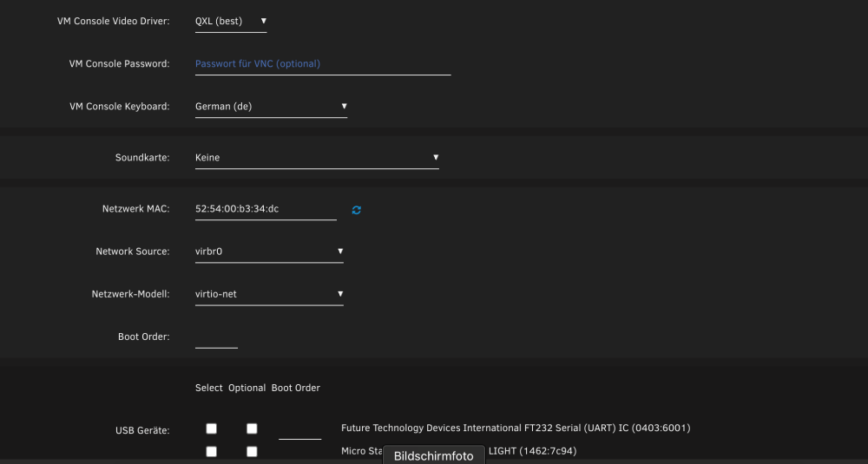Click the VM Console Video Driver label

[x=114, y=21]
